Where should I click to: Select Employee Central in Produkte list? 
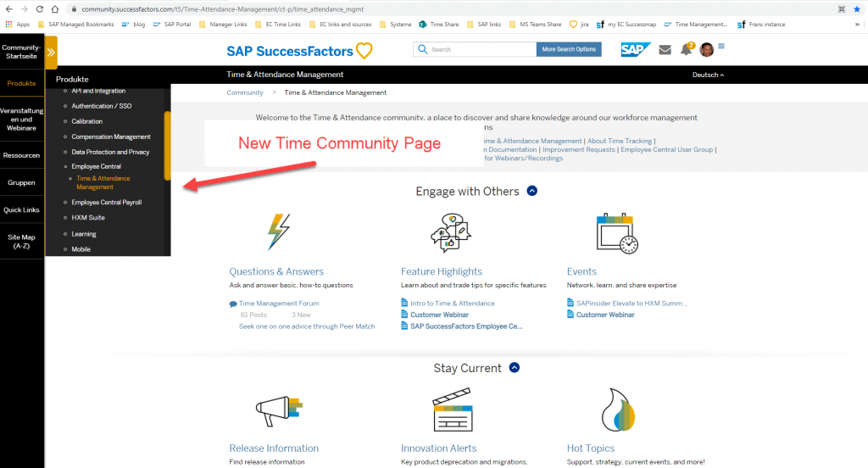[x=97, y=166]
